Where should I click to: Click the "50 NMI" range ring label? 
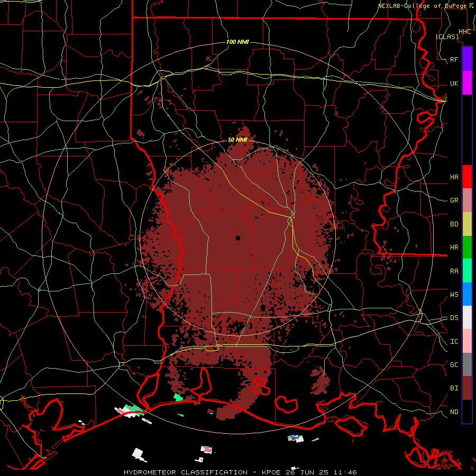[x=237, y=140]
